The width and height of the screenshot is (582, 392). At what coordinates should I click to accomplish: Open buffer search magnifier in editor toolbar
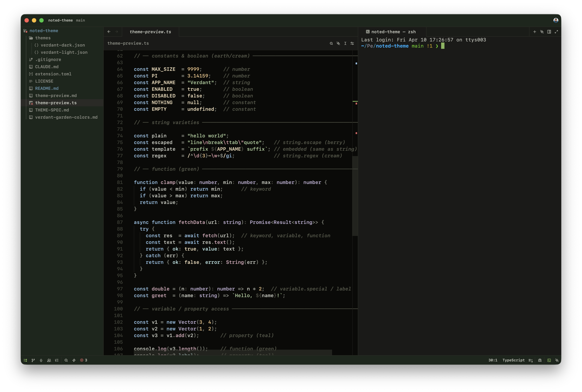(x=331, y=43)
